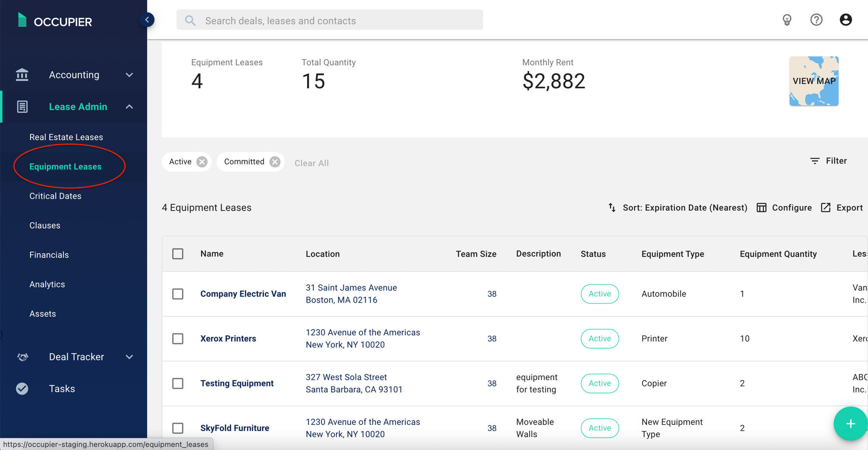Viewport: 868px width, 450px height.
Task: Collapse the sidebar with the chevron button
Action: pyautogui.click(x=147, y=20)
